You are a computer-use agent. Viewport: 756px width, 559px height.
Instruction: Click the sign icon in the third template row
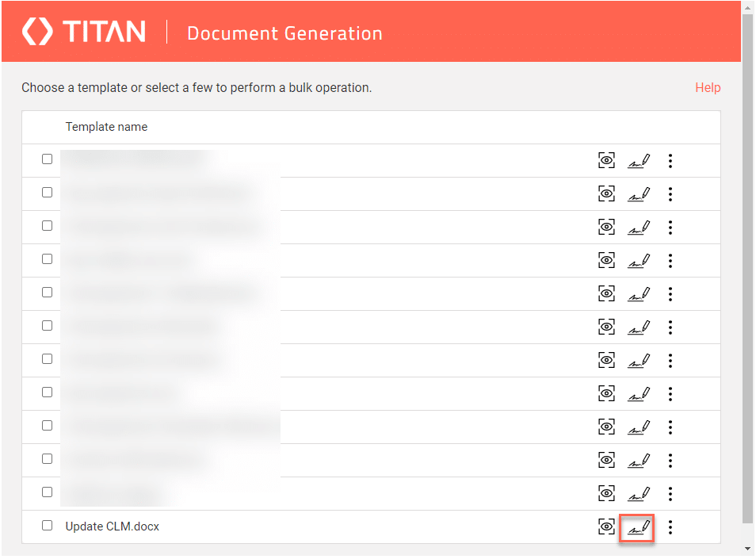click(638, 228)
